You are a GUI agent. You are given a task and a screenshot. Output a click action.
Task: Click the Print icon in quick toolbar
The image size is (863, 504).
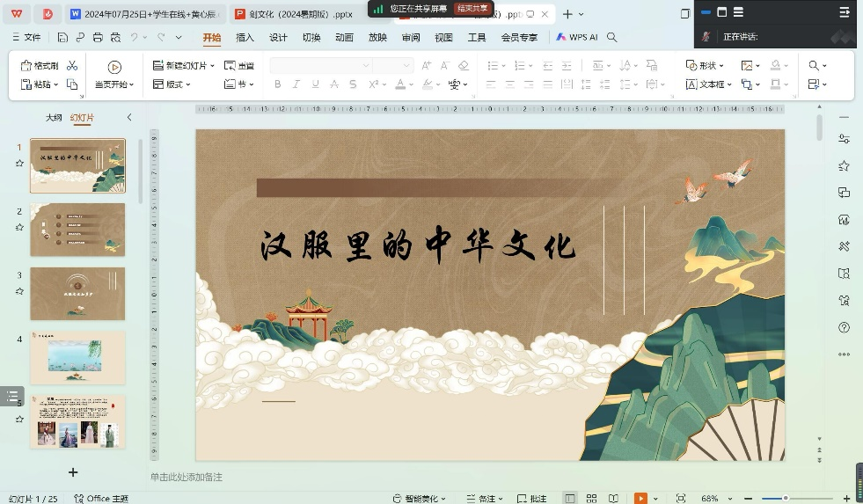97,38
